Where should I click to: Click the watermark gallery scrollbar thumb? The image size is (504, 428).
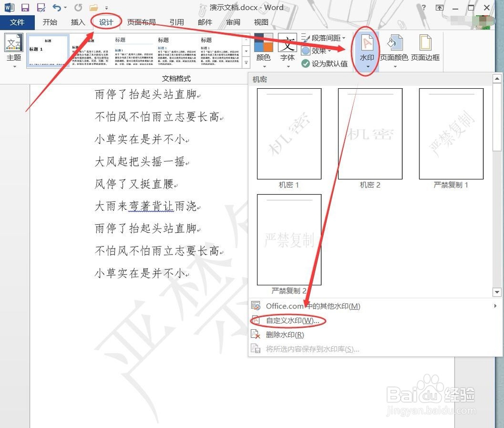(x=496, y=117)
